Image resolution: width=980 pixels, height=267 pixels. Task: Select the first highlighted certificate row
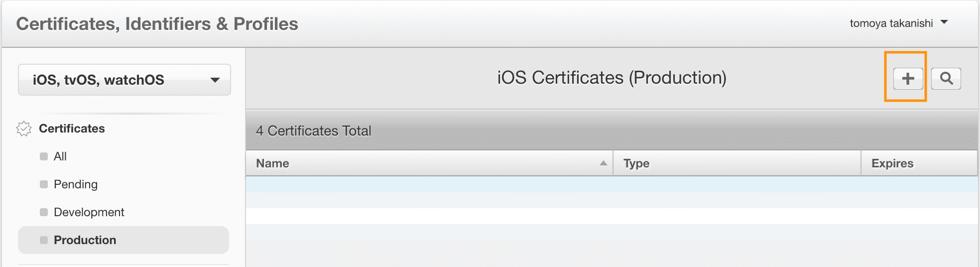[612, 184]
